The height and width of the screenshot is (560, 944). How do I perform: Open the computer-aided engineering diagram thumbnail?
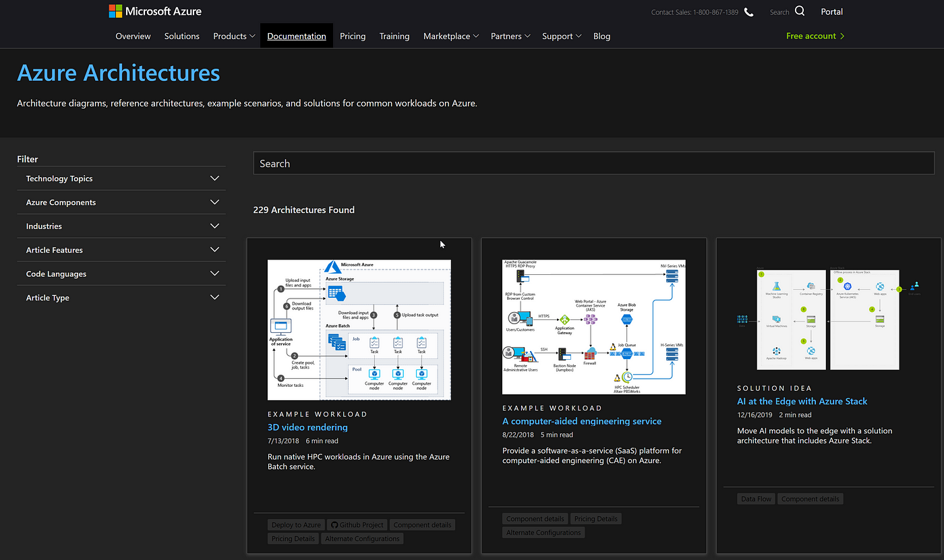[594, 327]
